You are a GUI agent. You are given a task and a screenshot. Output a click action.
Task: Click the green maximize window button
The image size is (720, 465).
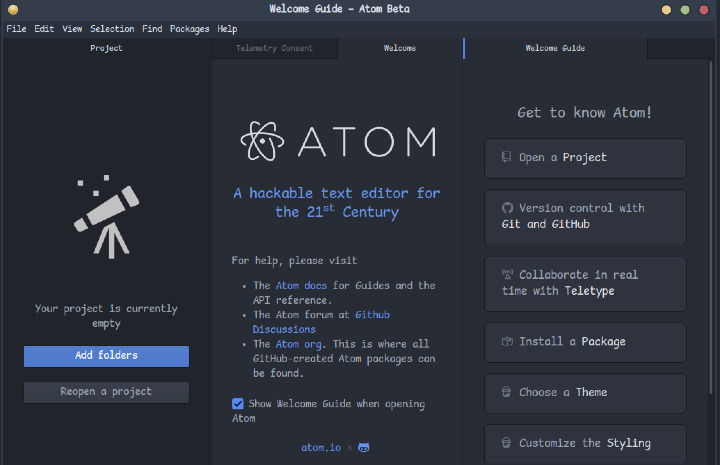pos(685,10)
